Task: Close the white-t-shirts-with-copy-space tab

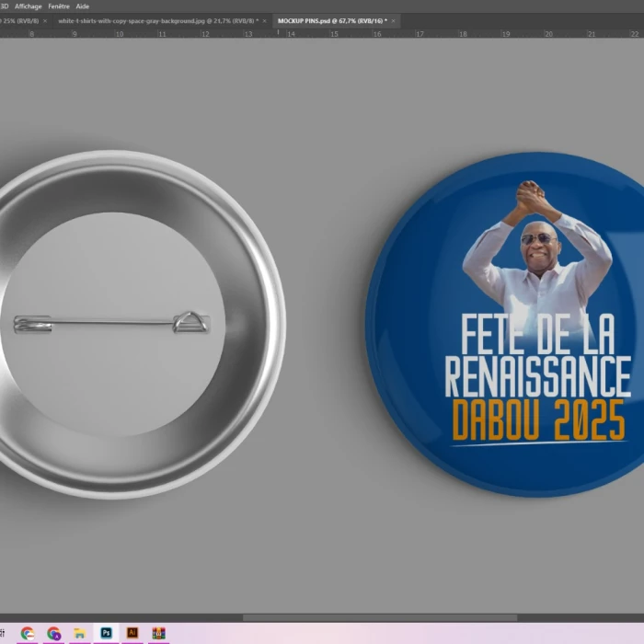Action: click(x=264, y=20)
